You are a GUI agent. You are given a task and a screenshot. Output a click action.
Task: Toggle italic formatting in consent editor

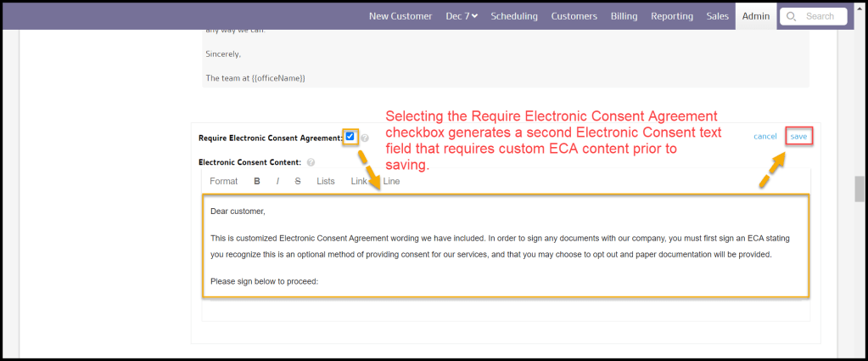coord(277,181)
